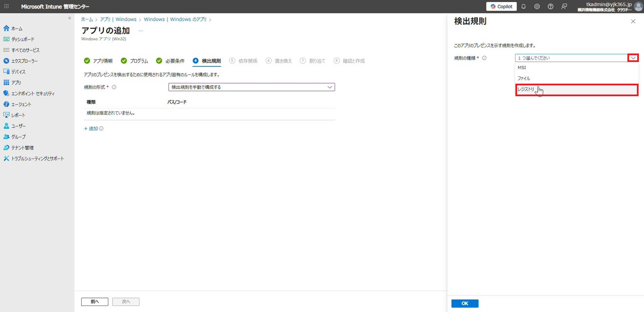This screenshot has height=312, width=644.
Task: Click the OK button in panel
Action: (465, 303)
